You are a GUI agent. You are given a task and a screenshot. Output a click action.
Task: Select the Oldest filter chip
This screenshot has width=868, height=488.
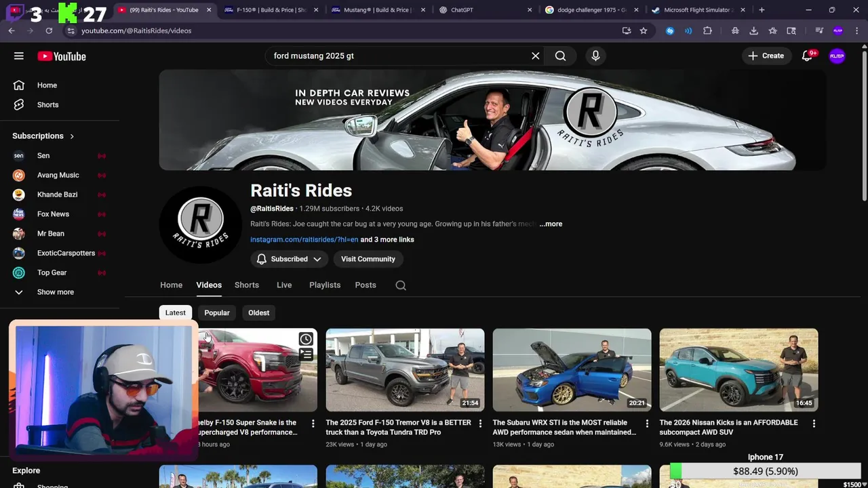coord(258,312)
